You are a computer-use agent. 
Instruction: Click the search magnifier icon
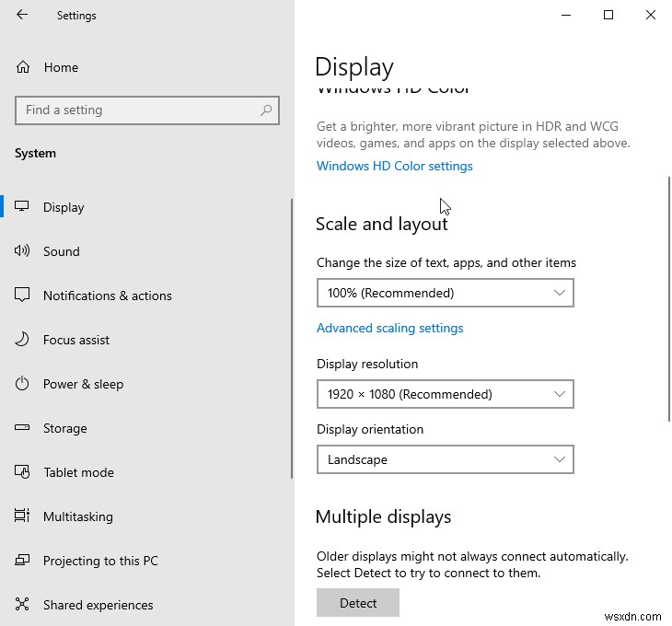pos(266,110)
